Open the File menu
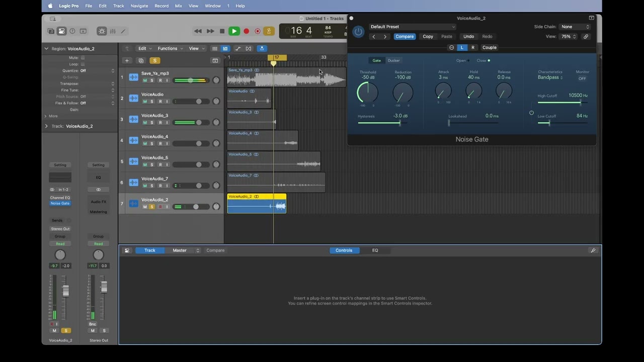 (89, 6)
